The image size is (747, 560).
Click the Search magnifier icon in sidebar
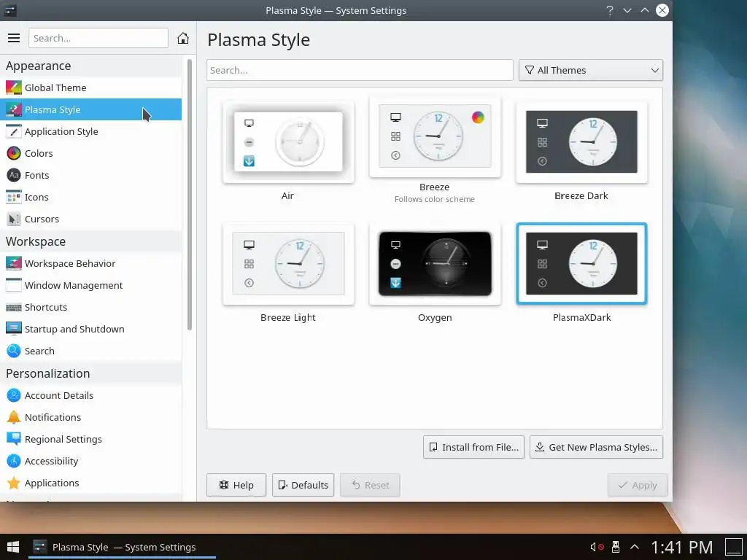coord(13,351)
